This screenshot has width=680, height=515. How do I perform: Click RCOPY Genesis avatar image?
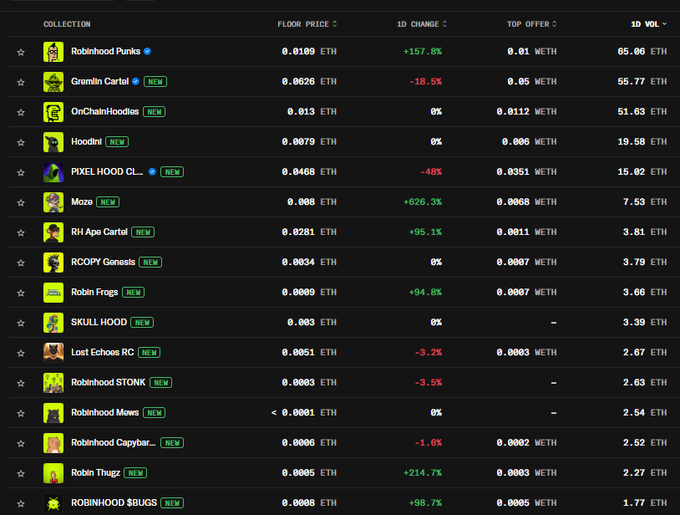(x=53, y=262)
